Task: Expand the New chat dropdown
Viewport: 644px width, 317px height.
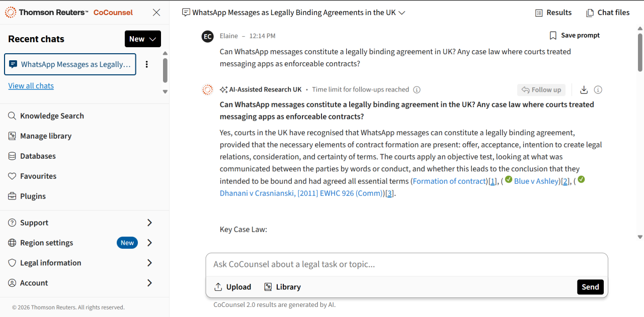Action: point(142,39)
